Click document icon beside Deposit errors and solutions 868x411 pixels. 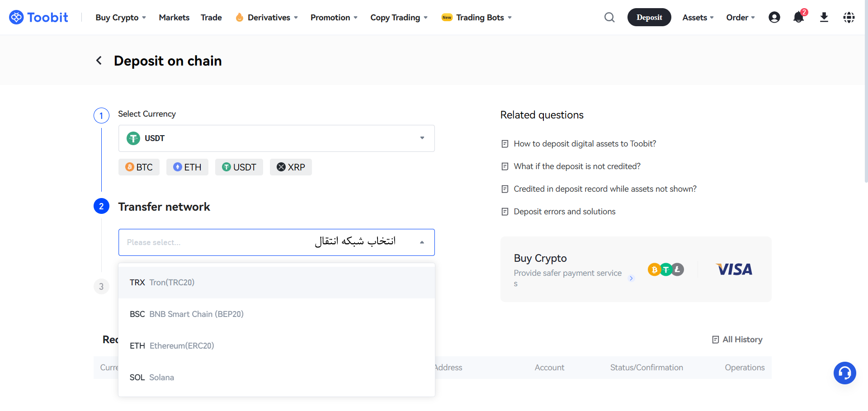[505, 212]
